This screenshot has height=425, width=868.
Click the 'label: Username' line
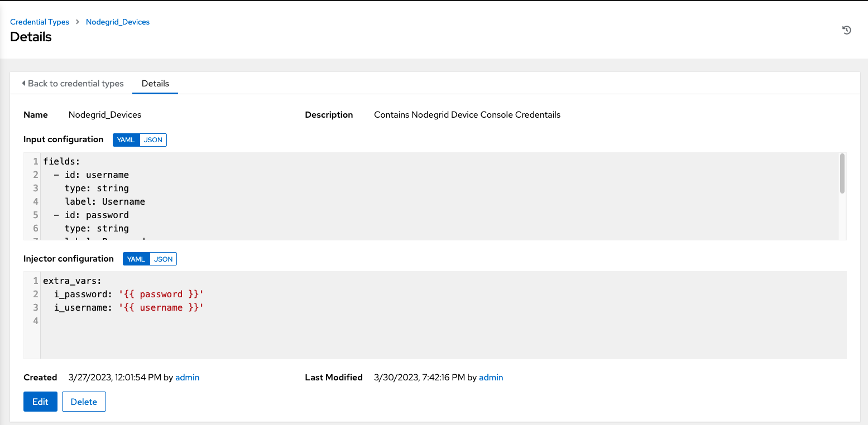[104, 201]
